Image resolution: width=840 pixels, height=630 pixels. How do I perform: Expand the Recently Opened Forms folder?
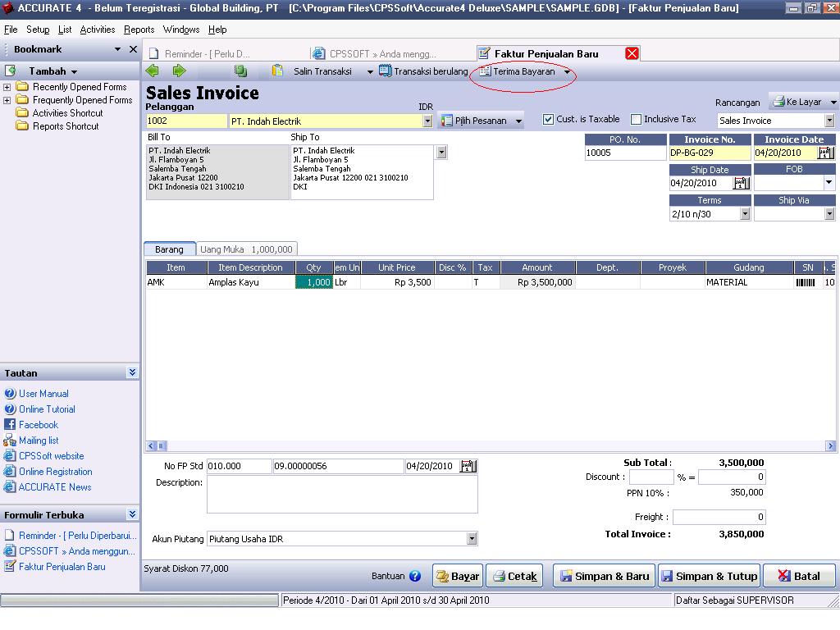pyautogui.click(x=7, y=86)
